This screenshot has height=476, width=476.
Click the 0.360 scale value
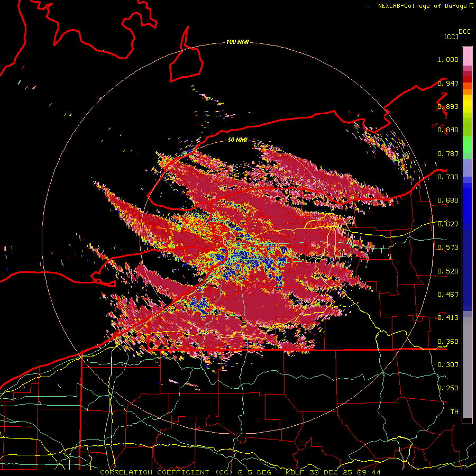(448, 341)
